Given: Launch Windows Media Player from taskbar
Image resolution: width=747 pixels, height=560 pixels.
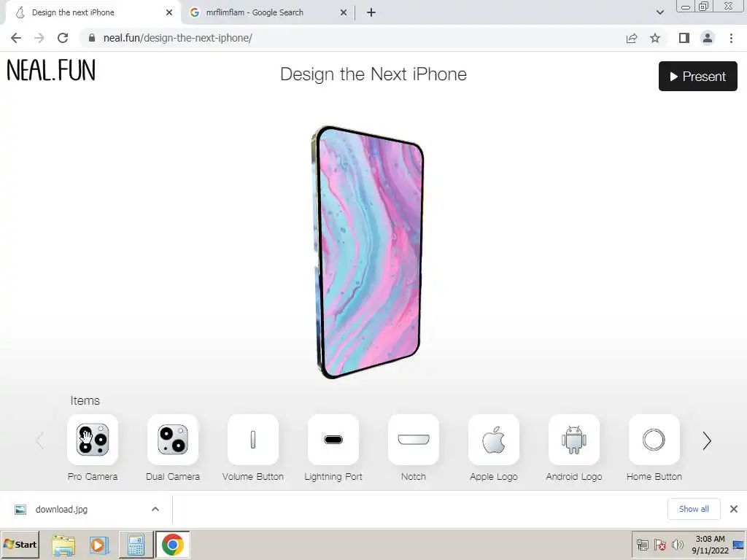Looking at the screenshot, I should pos(99,545).
